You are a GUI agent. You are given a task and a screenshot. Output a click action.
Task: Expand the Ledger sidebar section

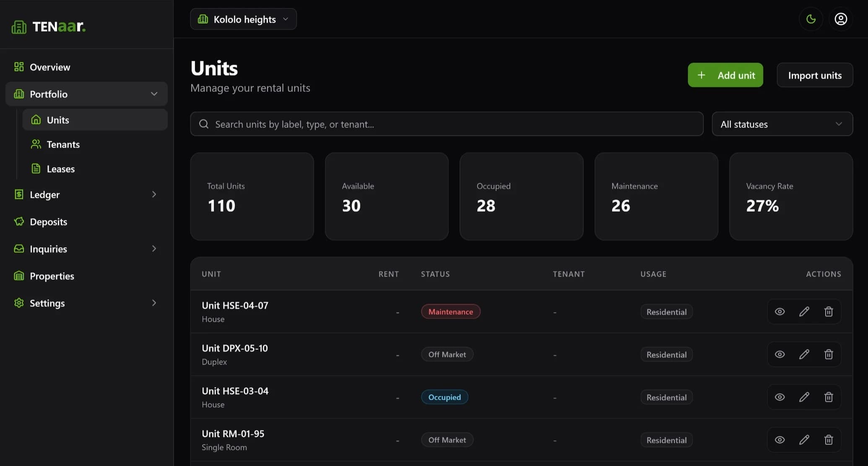[x=154, y=194]
